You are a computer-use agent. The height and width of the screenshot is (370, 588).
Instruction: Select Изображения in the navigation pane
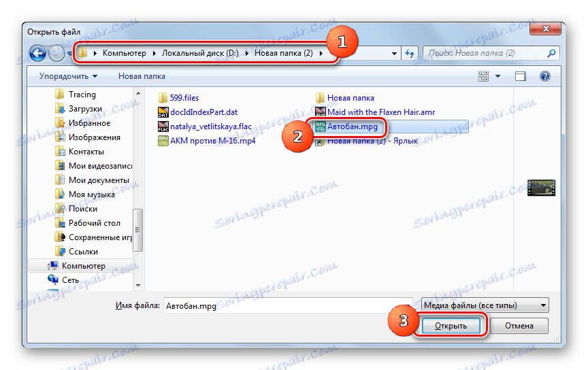(94, 137)
